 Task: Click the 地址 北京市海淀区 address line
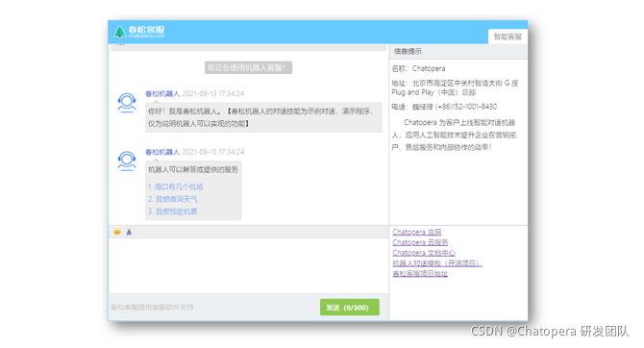455,87
